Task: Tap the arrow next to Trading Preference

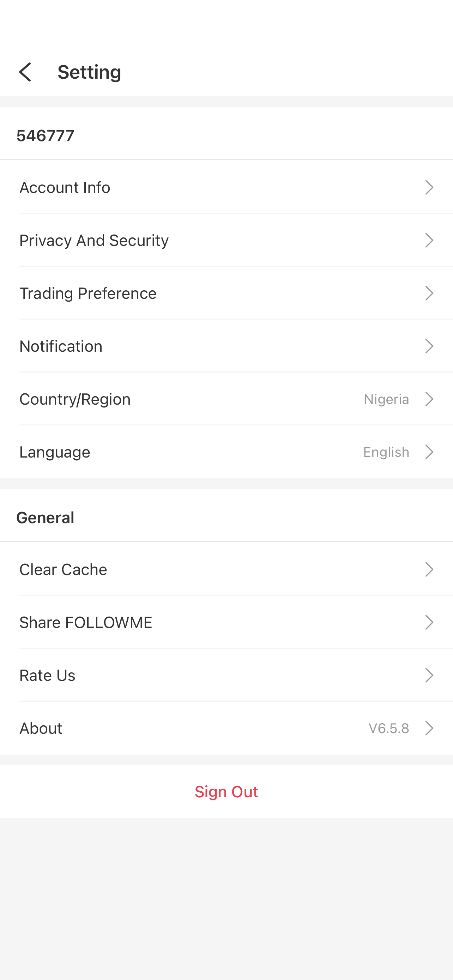Action: pos(429,293)
